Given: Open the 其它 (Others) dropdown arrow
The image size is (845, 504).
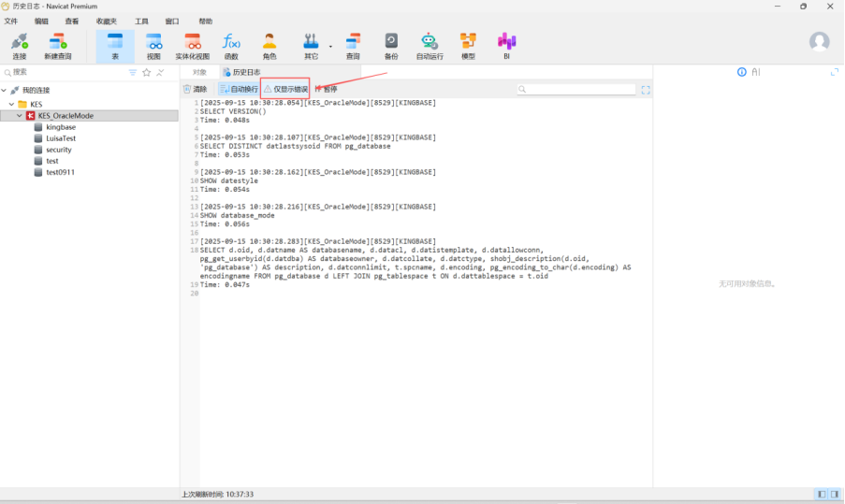Looking at the screenshot, I should click(x=330, y=46).
